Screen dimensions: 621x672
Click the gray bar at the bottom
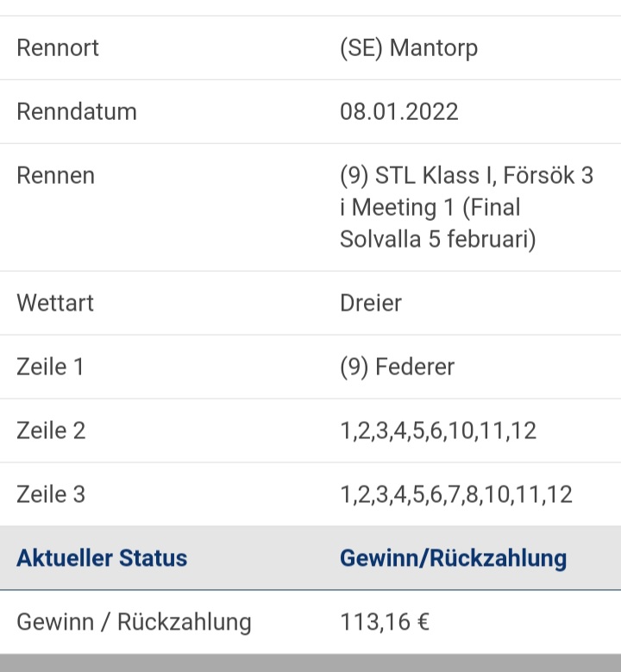[x=310, y=663]
